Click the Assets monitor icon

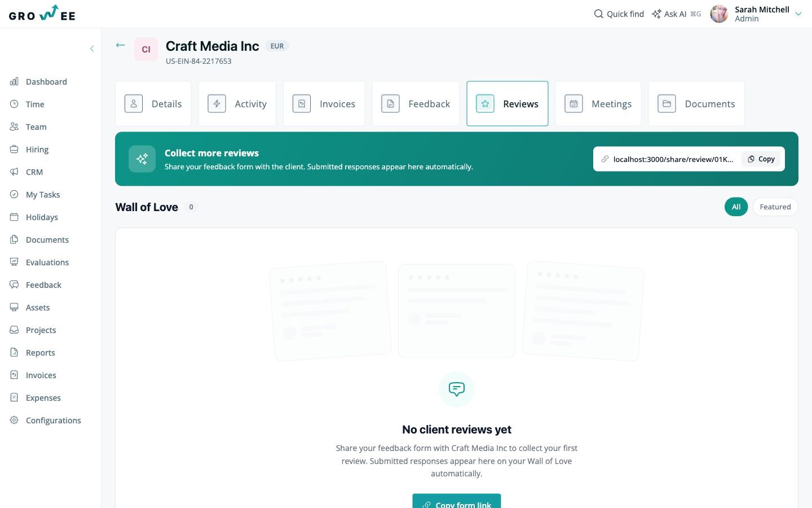[14, 308]
